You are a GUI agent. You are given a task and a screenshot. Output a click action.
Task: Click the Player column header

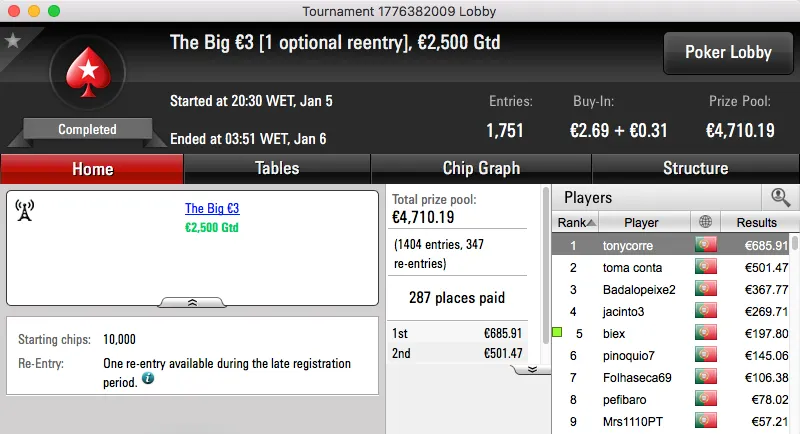(641, 222)
